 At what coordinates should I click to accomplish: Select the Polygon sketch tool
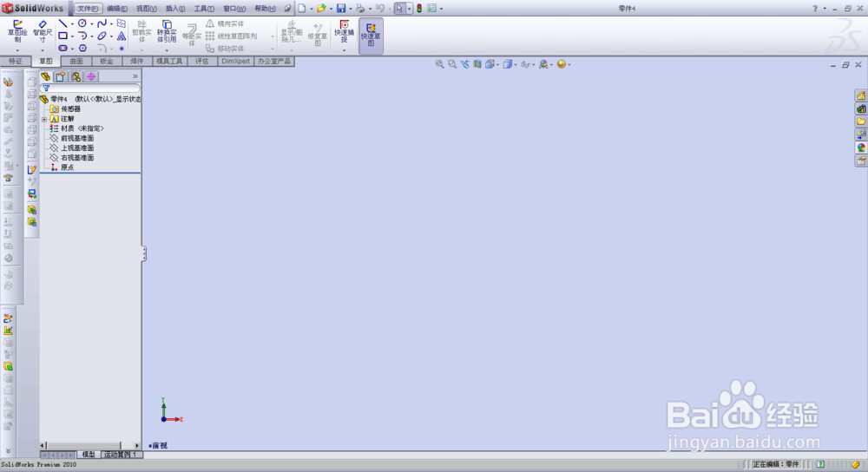click(82, 48)
